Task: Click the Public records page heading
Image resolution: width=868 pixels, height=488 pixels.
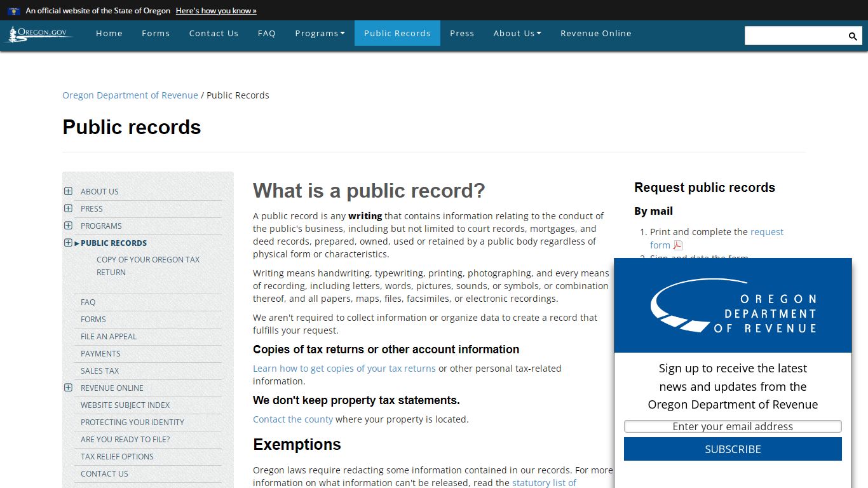Action: 132,127
